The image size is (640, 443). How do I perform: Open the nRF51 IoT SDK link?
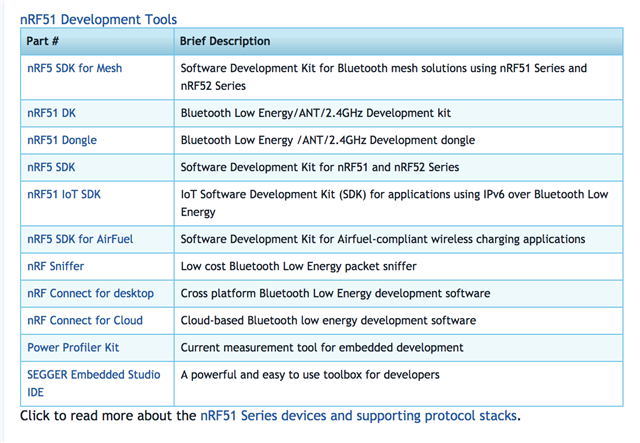[64, 194]
